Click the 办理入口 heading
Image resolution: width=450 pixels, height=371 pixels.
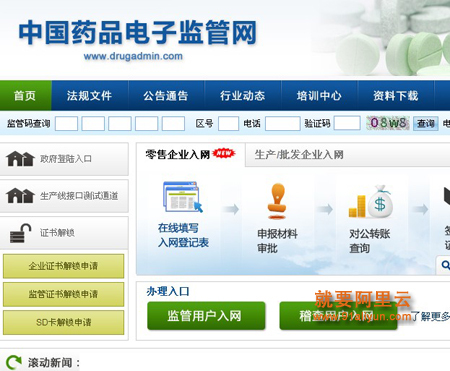[168, 291]
